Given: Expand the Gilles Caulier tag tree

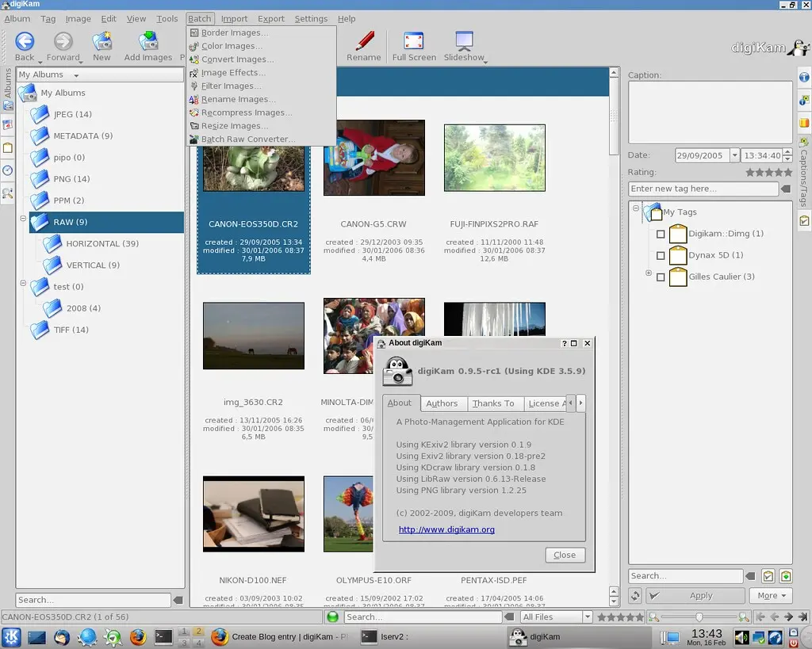Looking at the screenshot, I should (649, 274).
